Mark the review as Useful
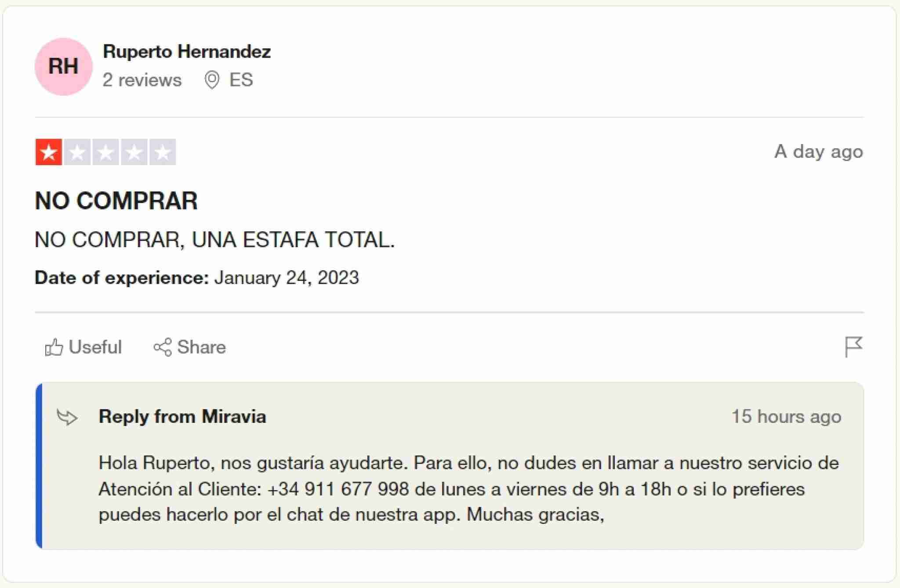 94,347
